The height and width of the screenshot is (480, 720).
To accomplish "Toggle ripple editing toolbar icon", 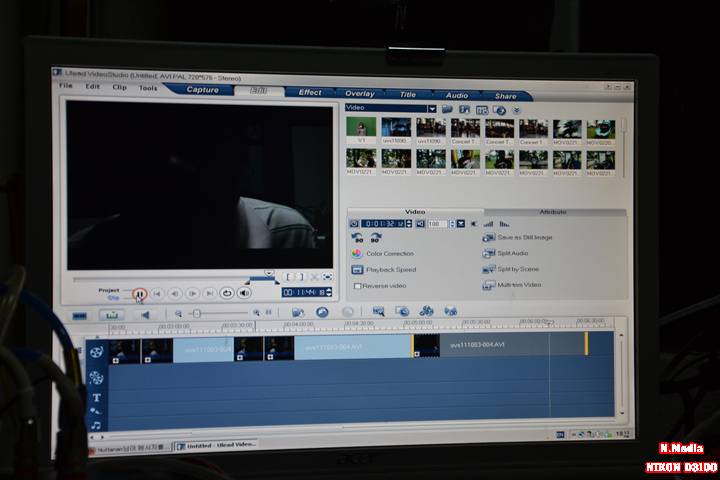I will 450,311.
